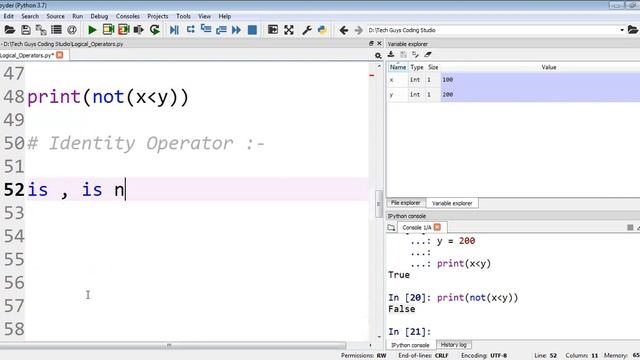Viewport: 640px width, 360px height.
Task: Import data icon in Variable explorer
Action: pos(391,54)
